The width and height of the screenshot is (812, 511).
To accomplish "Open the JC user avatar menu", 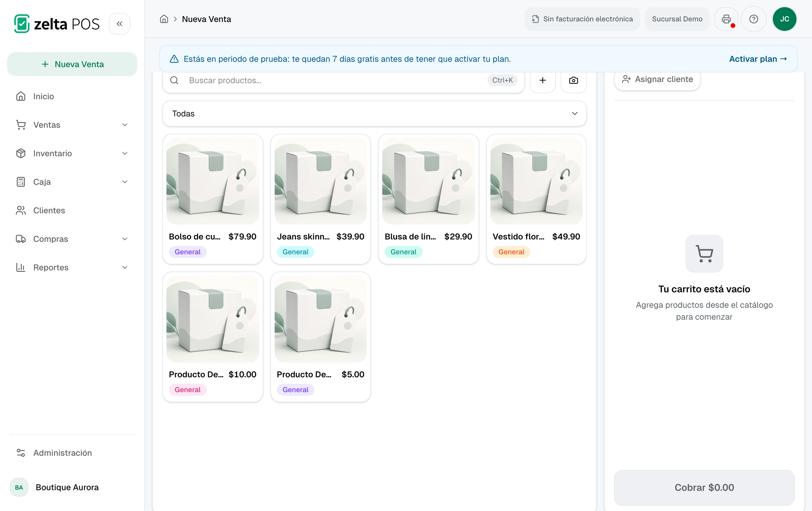I will click(x=784, y=19).
